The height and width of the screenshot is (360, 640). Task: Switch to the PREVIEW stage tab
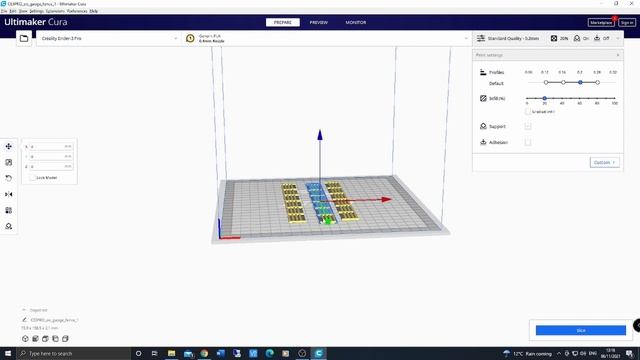[x=318, y=22]
